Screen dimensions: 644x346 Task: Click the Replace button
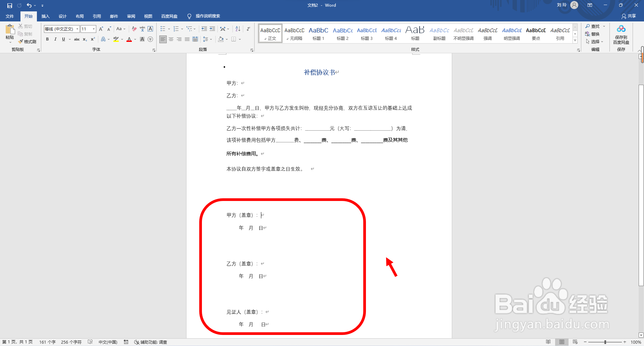tap(593, 34)
